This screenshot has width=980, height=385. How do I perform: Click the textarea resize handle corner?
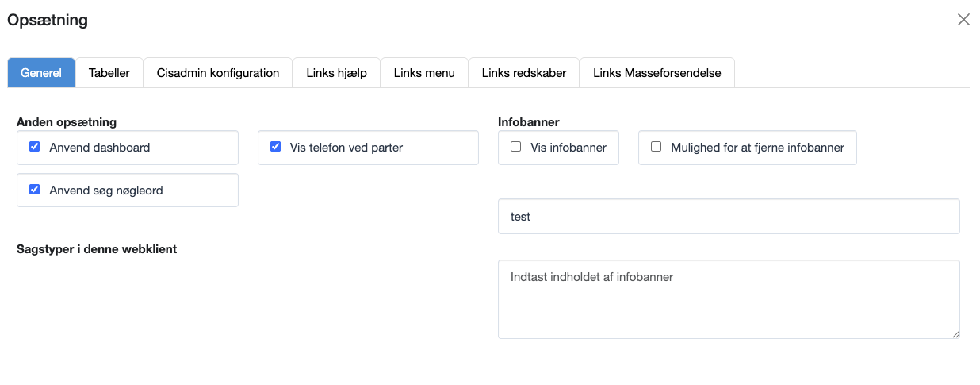point(955,334)
